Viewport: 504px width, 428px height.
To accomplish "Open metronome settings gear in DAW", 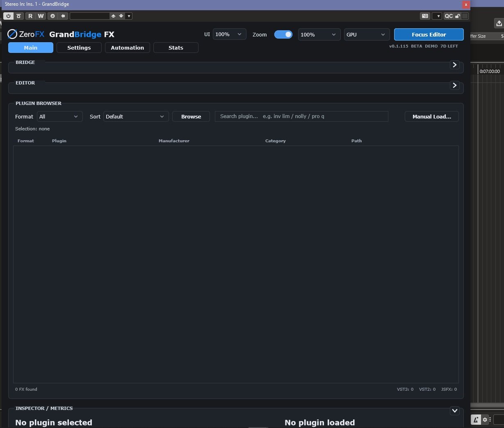I will coord(485,419).
